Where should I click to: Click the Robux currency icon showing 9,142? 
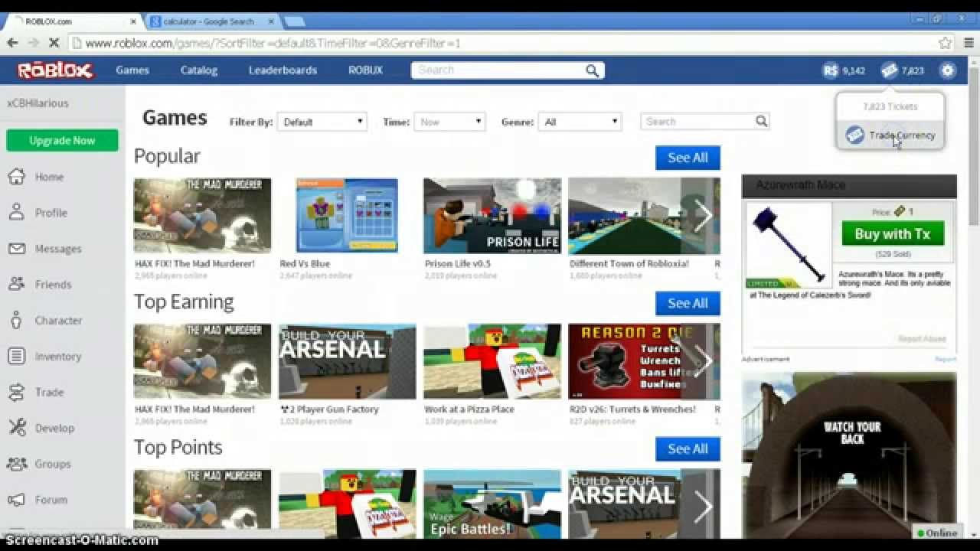pyautogui.click(x=831, y=70)
